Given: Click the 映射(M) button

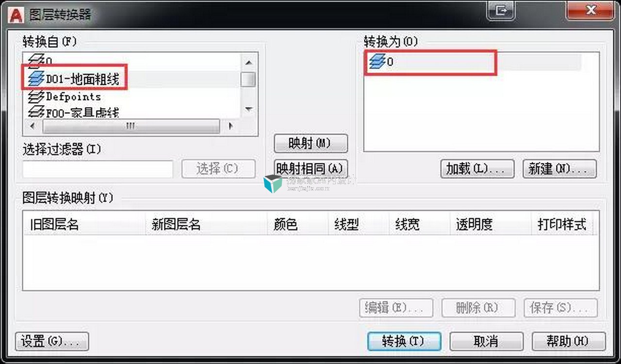Looking at the screenshot, I should [x=311, y=143].
